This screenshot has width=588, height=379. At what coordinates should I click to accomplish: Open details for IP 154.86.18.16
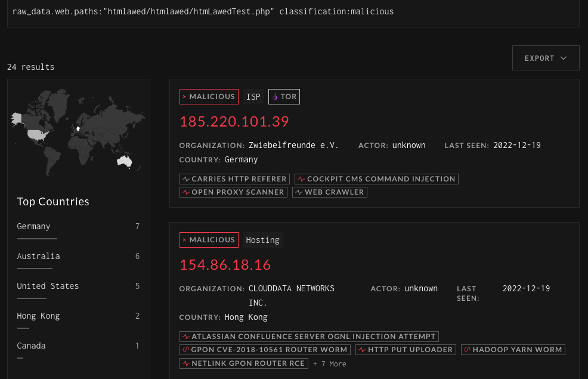click(225, 264)
